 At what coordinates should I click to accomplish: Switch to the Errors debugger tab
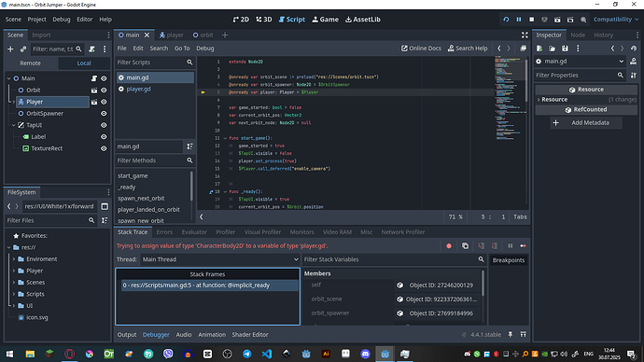164,232
